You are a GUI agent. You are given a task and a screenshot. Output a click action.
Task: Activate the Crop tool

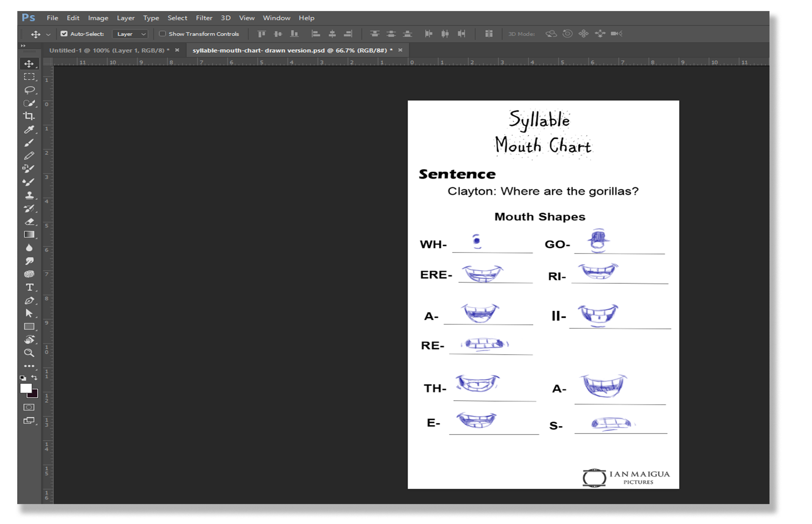click(29, 116)
